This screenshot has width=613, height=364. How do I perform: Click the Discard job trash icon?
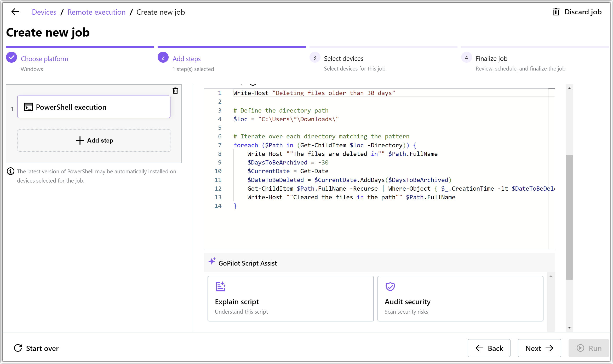[556, 12]
